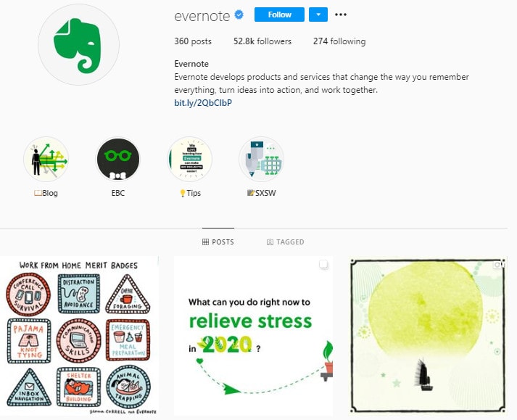The width and height of the screenshot is (517, 420).
Task: Open the green moon sailboat post
Action: click(428, 336)
